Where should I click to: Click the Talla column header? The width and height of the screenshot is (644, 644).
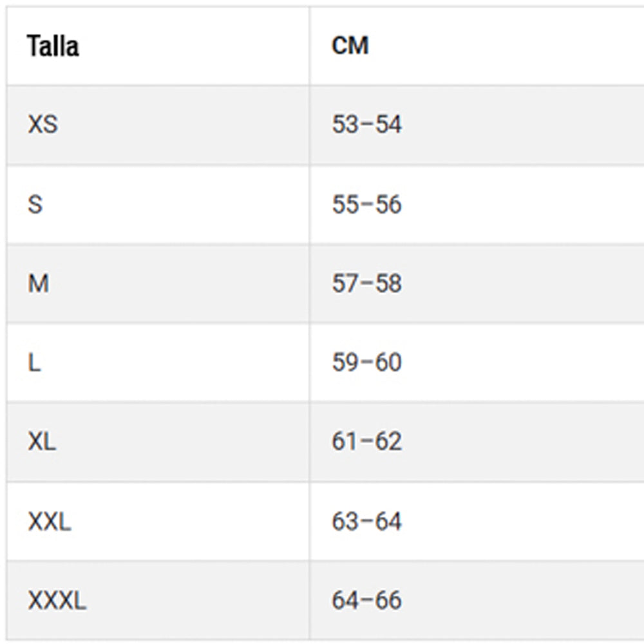[53, 46]
